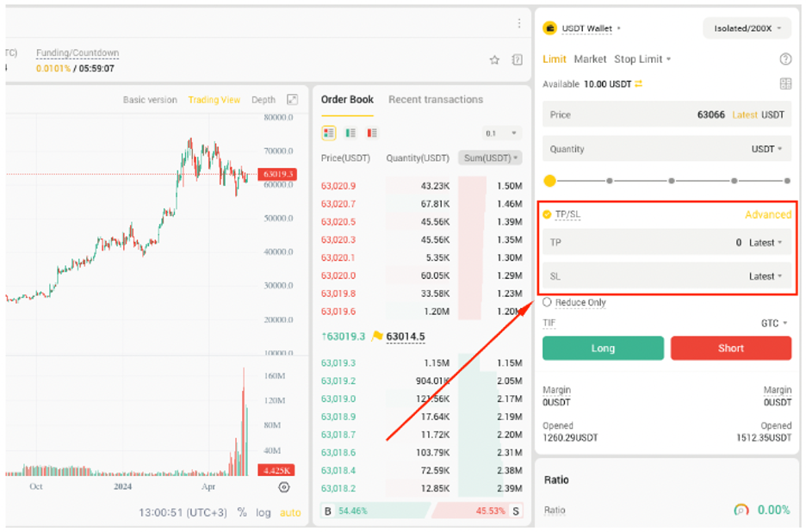
Task: Open the Recent transactions tab
Action: click(x=435, y=99)
